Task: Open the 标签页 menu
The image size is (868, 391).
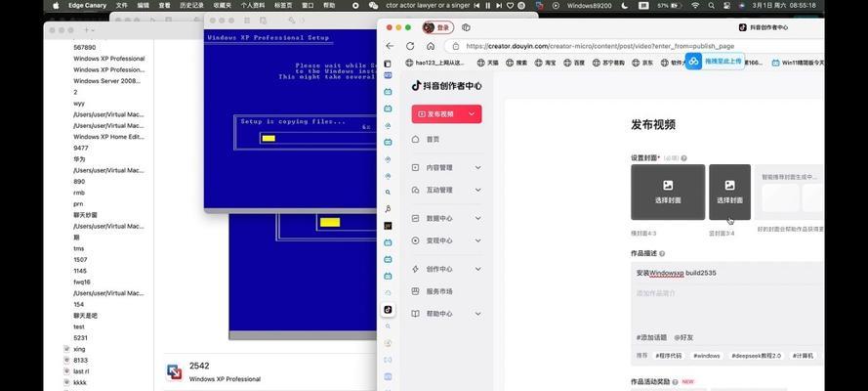Action: 284,5
